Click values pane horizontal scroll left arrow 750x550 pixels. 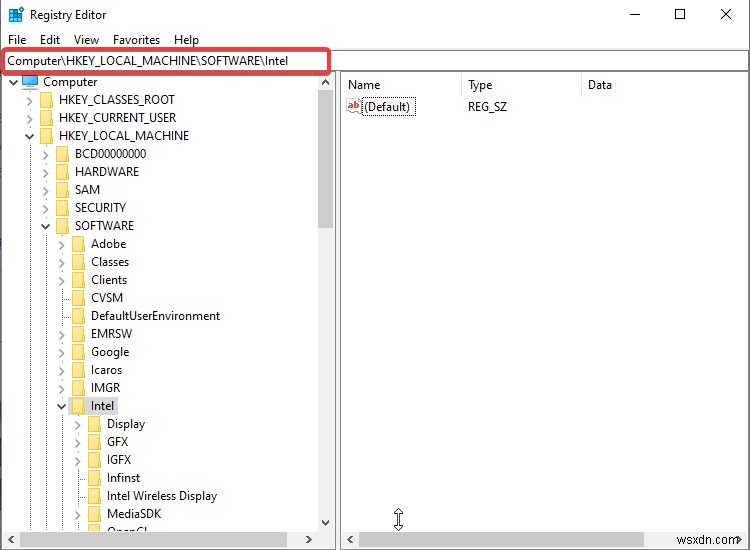tap(350, 539)
